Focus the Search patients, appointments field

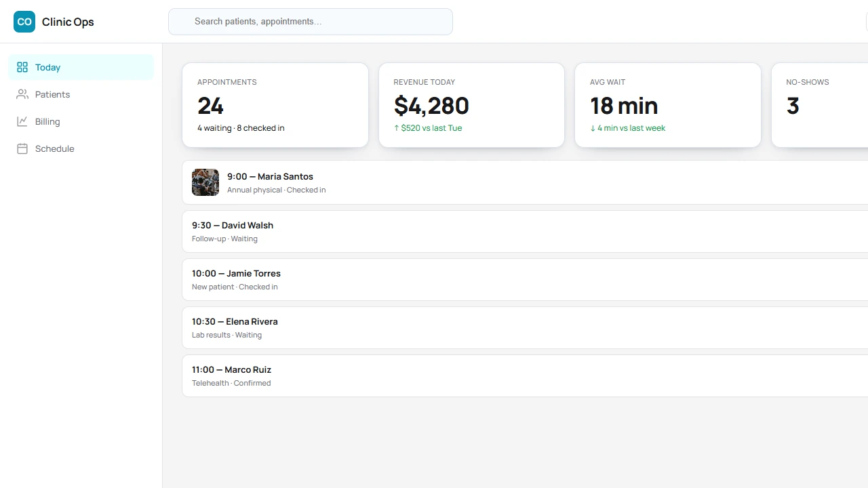click(311, 22)
